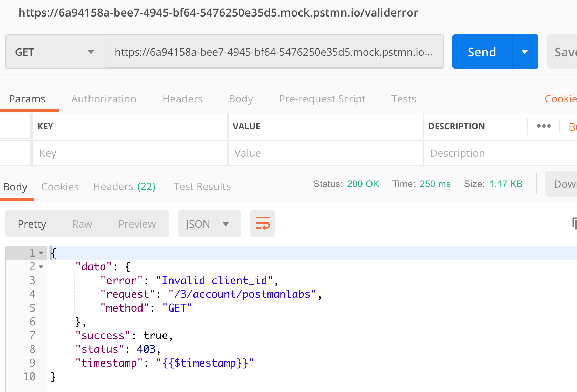This screenshot has width=577, height=392.
Task: Click the Description parameter input field
Action: (500, 153)
